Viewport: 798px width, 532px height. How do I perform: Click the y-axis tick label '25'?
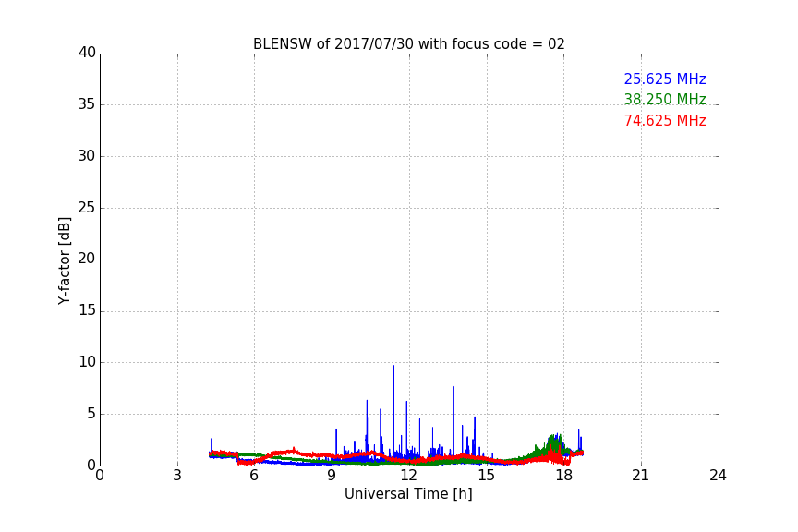point(87,207)
